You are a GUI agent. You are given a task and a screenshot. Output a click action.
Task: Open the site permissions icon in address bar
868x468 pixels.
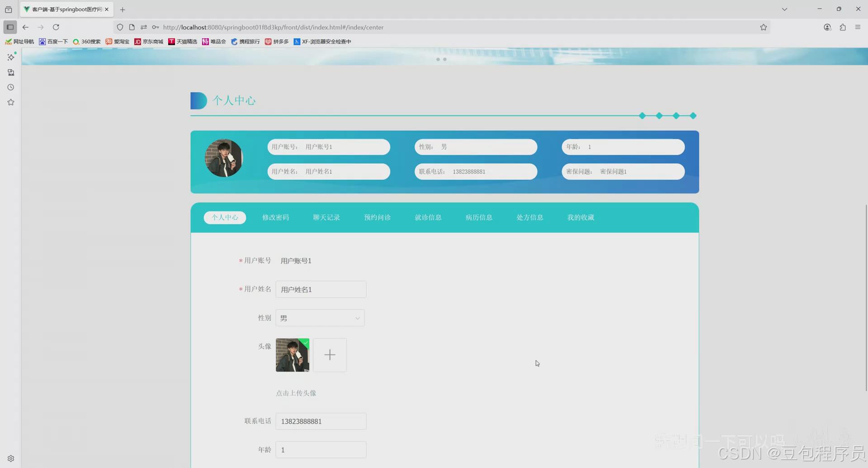click(x=144, y=27)
